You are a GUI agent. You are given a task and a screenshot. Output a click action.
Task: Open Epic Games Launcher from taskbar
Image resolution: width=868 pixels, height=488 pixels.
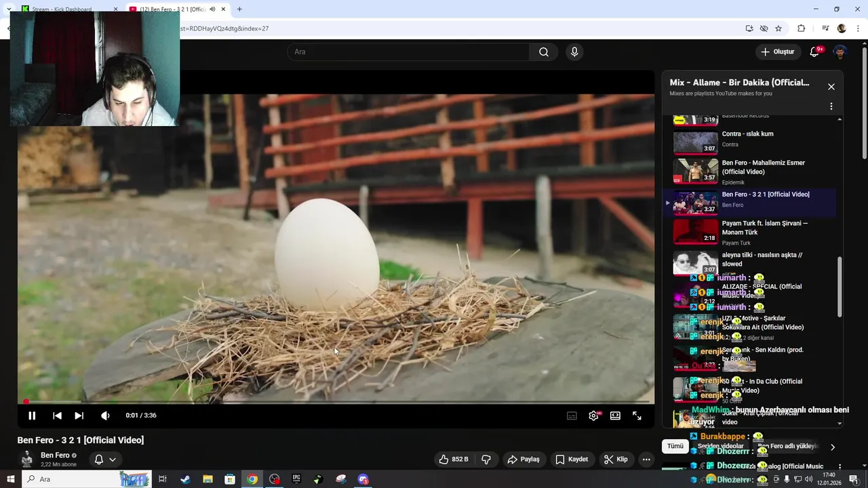tap(296, 479)
